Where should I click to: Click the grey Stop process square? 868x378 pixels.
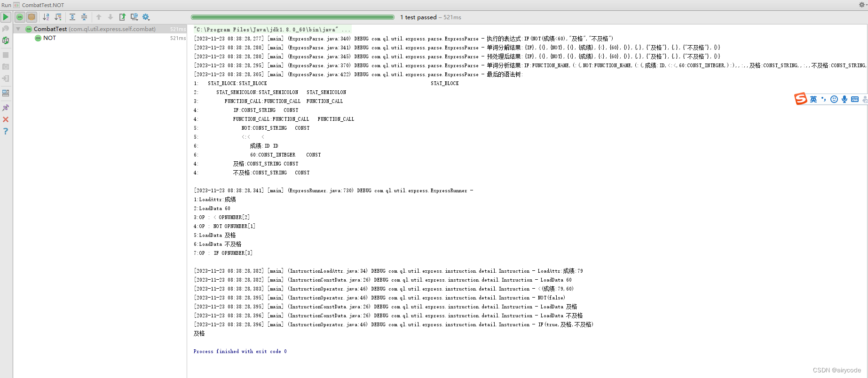(x=6, y=55)
